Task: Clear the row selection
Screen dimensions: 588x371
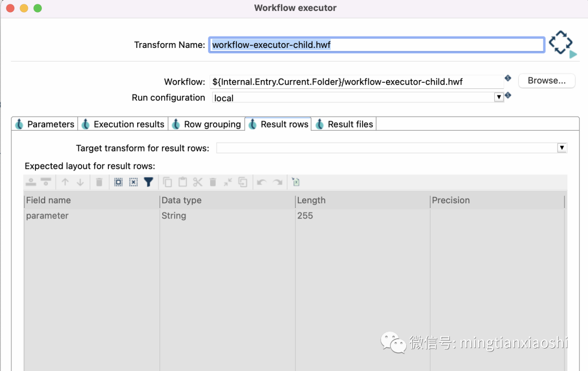Action: coord(133,183)
